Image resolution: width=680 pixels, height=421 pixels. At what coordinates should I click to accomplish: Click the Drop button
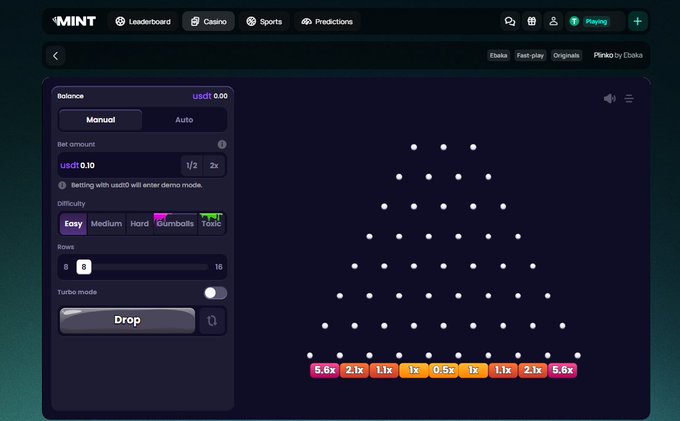[127, 320]
